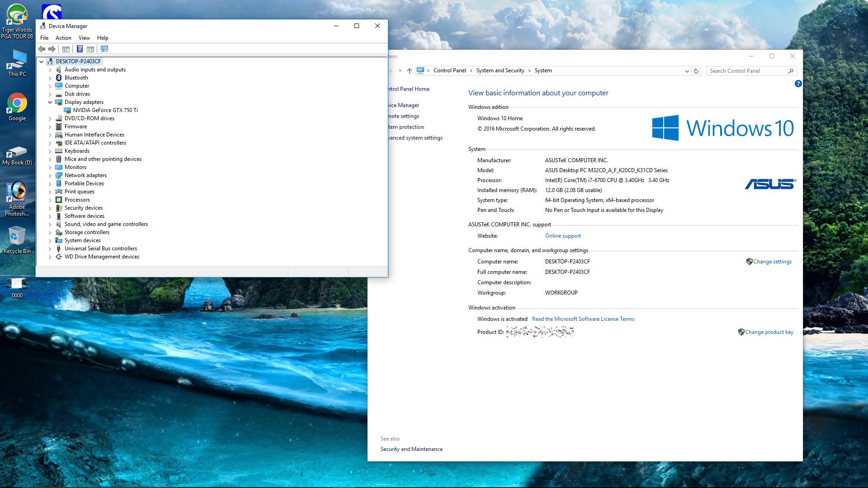This screenshot has height=488, width=868.
Task: Click the System breadcrumb in address bar
Action: click(543, 70)
